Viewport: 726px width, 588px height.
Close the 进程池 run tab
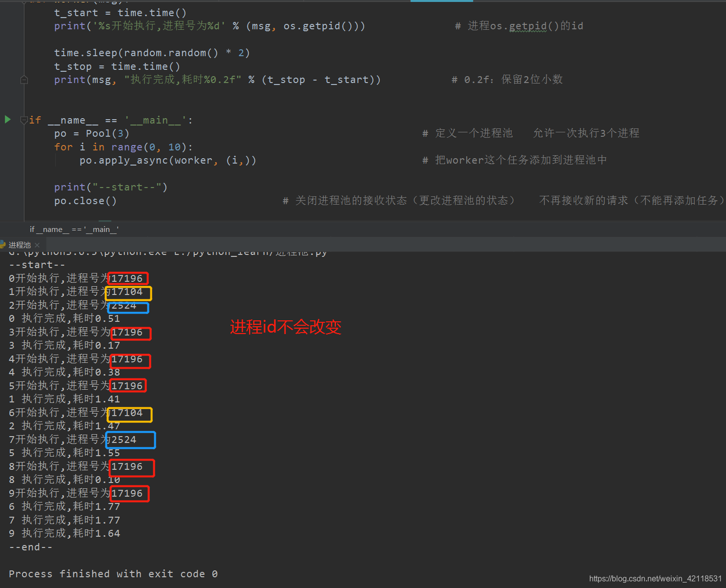point(37,245)
